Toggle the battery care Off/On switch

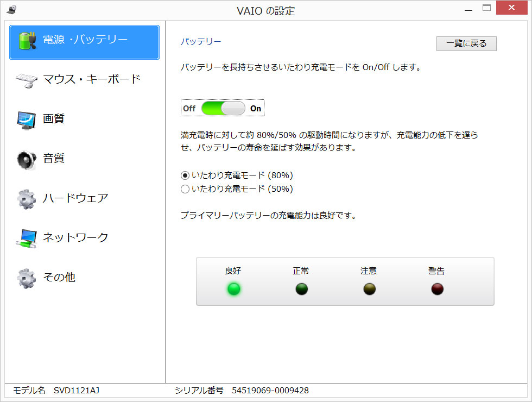(223, 108)
